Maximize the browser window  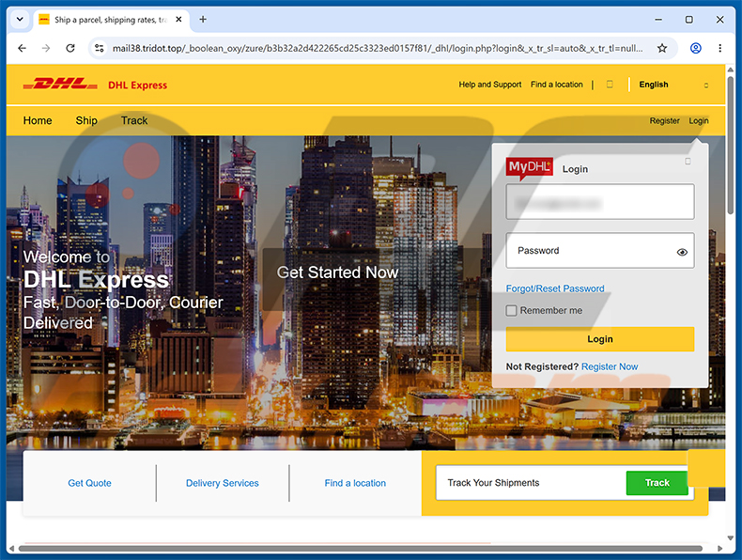[x=689, y=20]
